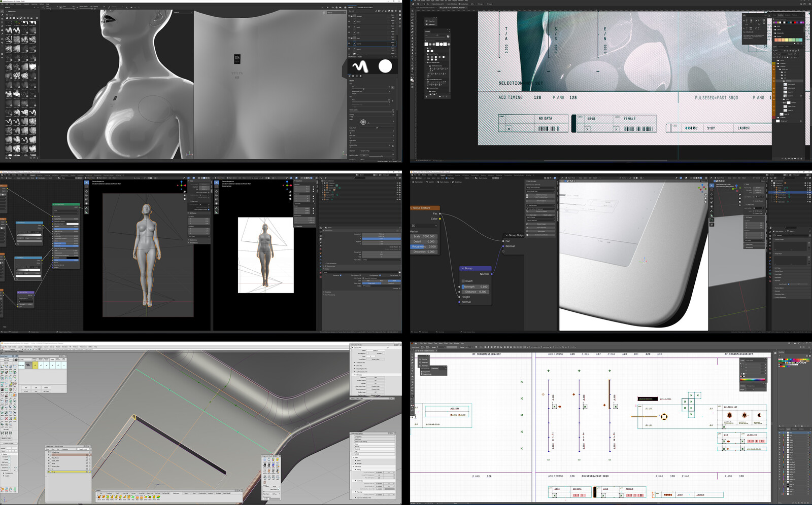This screenshot has width=812, height=505.
Task: Toggle Use Nodes checkbox in Blender shader editor
Action: click(x=447, y=178)
